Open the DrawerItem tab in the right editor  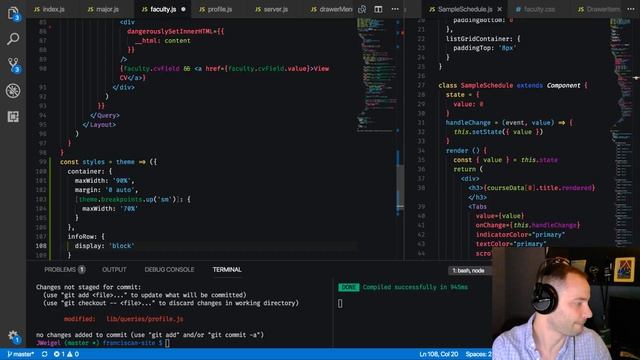599,9
